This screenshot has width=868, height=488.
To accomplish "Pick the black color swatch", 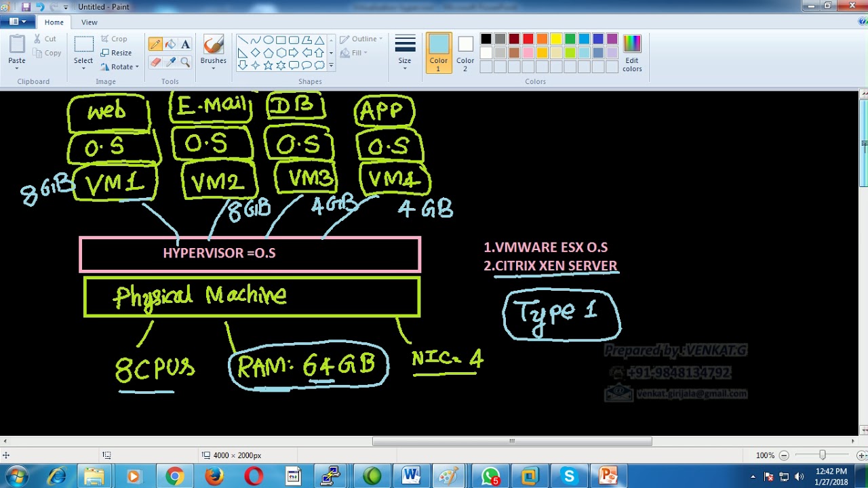I will point(486,39).
